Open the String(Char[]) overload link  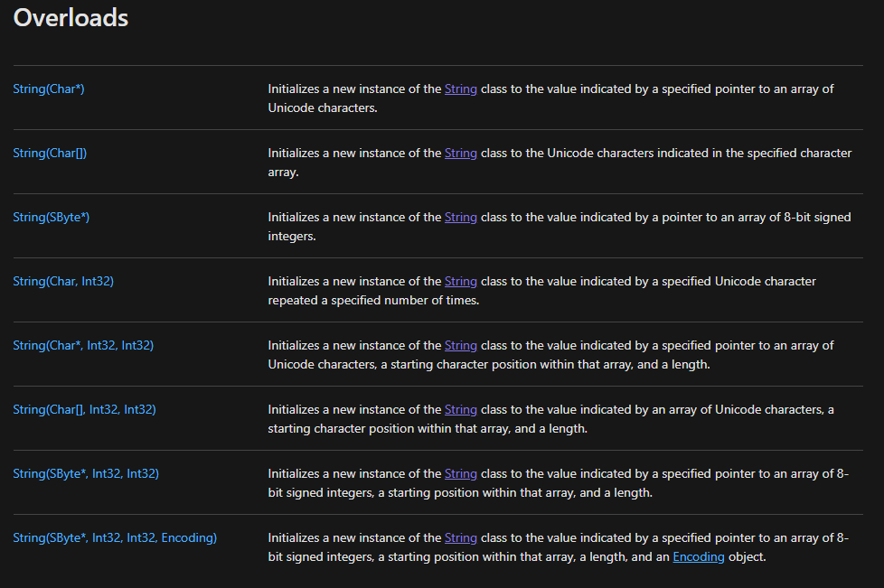click(x=50, y=154)
